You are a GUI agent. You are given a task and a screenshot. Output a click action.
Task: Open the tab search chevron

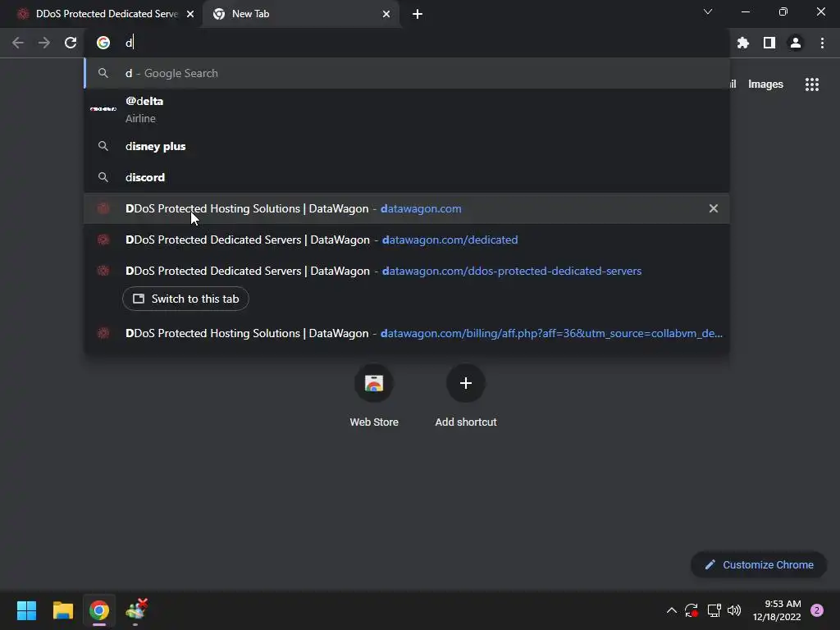tap(708, 11)
